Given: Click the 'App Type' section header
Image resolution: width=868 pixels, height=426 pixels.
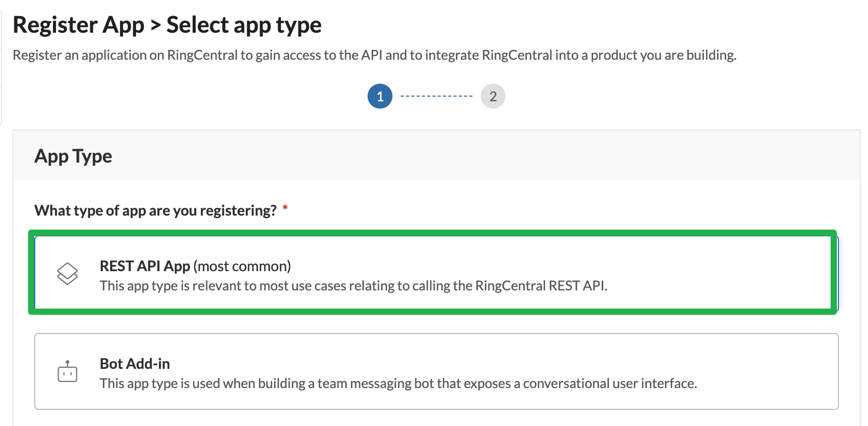Looking at the screenshot, I should (73, 156).
